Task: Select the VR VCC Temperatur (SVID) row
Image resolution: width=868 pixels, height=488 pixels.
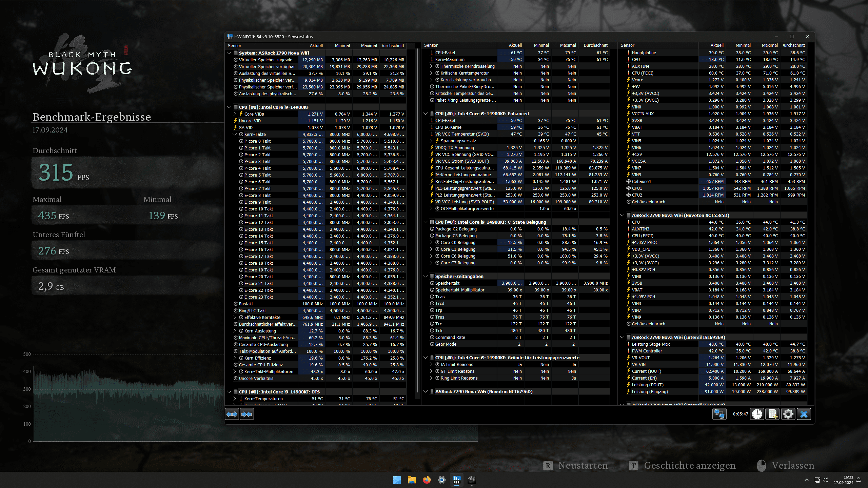Action: (x=516, y=134)
